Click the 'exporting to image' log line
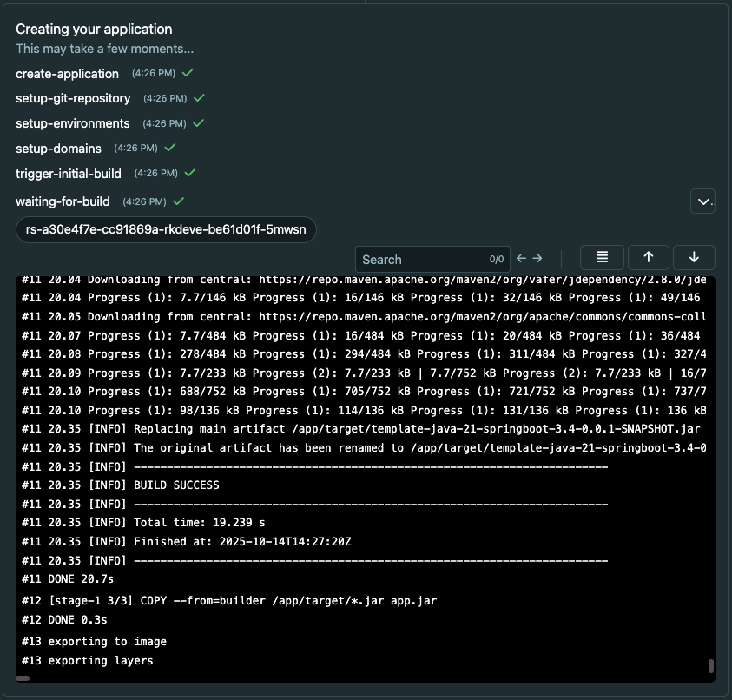 pyautogui.click(x=94, y=642)
